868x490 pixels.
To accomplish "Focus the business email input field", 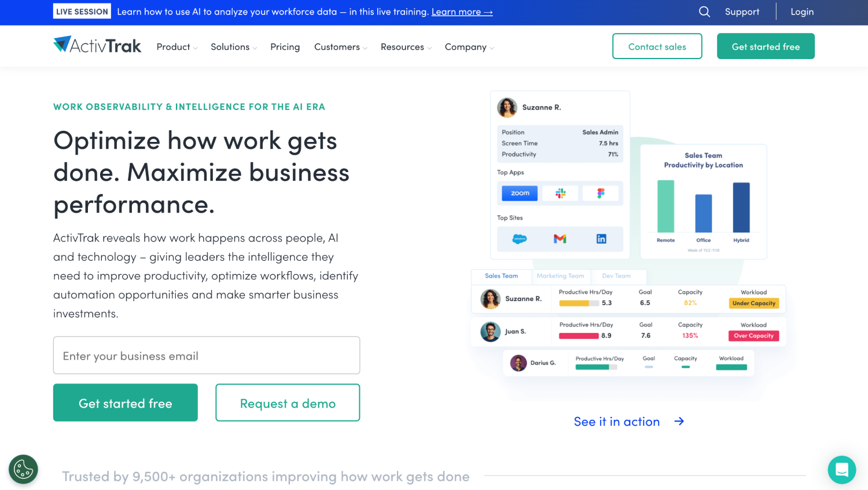I will (207, 356).
